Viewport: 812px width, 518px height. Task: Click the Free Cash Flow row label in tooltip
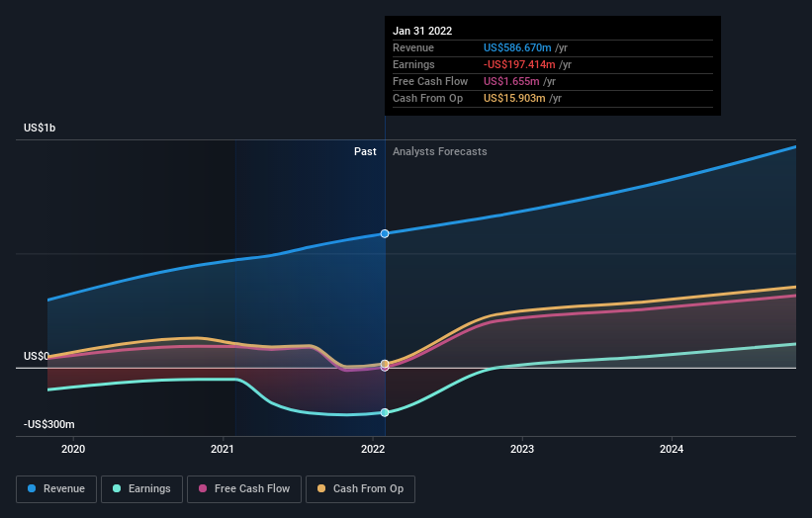tap(430, 81)
